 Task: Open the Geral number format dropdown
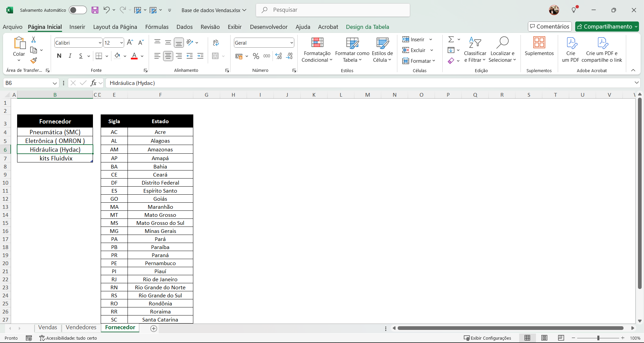(291, 43)
